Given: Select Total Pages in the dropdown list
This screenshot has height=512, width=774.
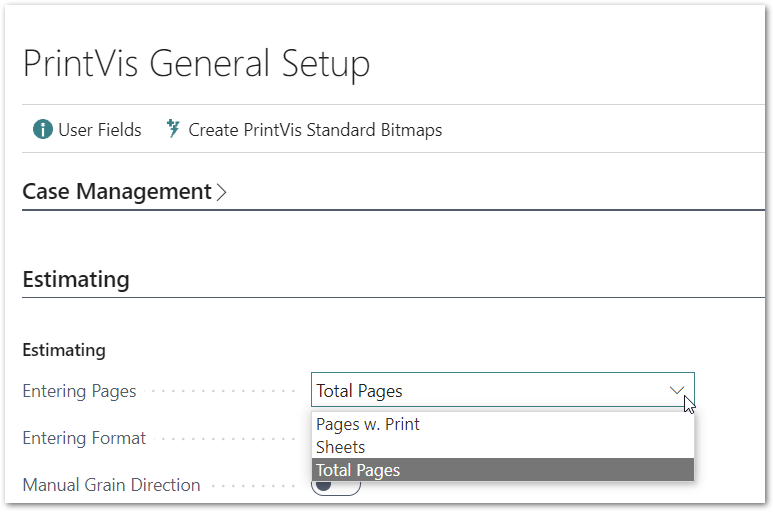Looking at the screenshot, I should (503, 470).
